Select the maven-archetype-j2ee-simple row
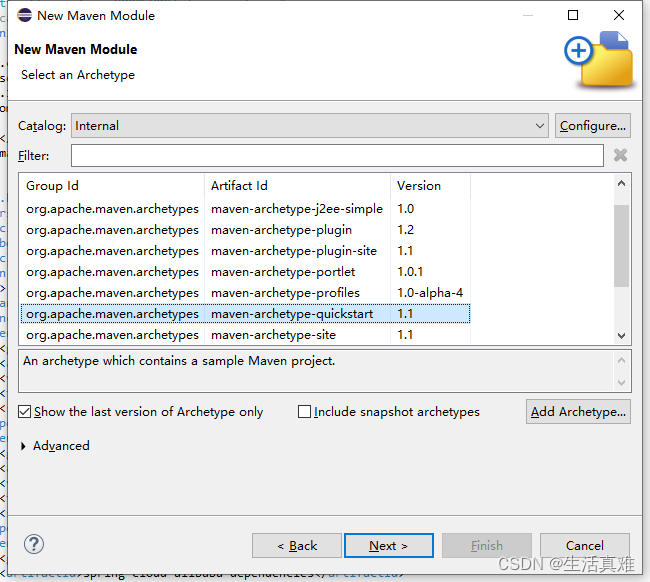The image size is (650, 582). point(245,209)
